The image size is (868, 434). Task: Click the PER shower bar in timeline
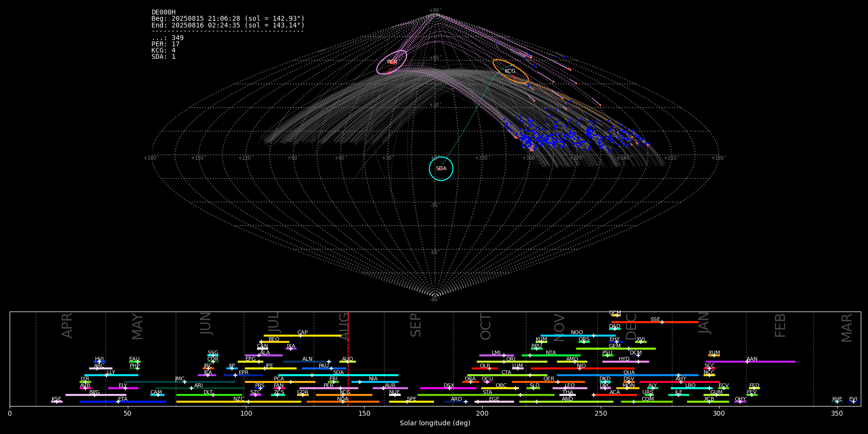[x=329, y=388]
